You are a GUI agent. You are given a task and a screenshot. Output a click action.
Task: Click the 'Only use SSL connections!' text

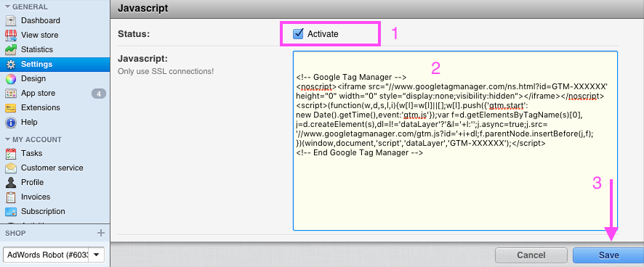pyautogui.click(x=166, y=71)
